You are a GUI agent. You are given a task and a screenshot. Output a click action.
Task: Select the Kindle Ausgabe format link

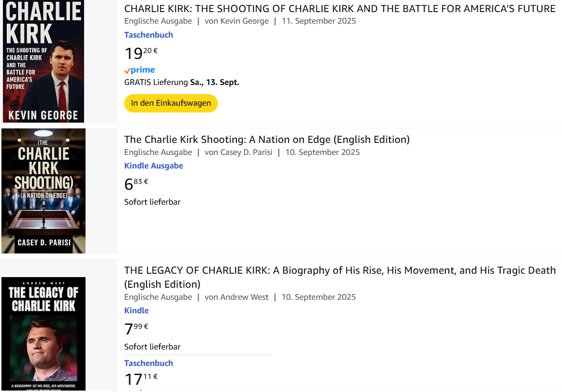coord(153,166)
